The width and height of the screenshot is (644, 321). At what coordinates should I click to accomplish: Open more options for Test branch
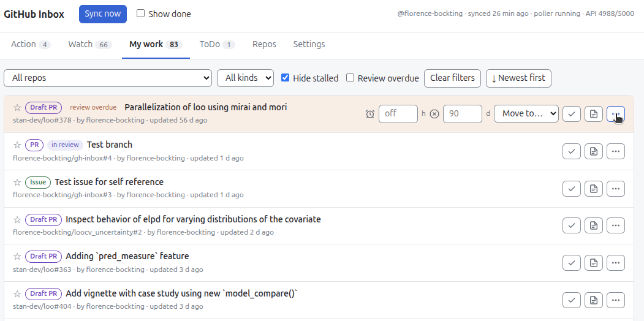tap(616, 151)
